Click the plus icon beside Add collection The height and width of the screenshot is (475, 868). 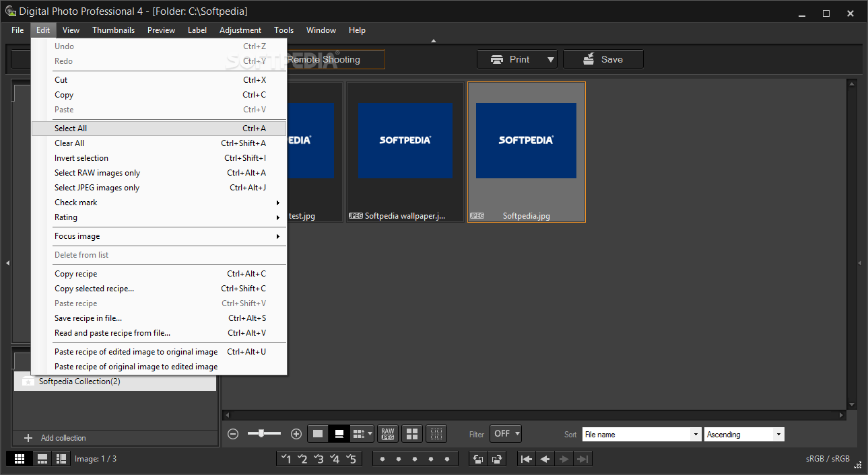[28, 438]
